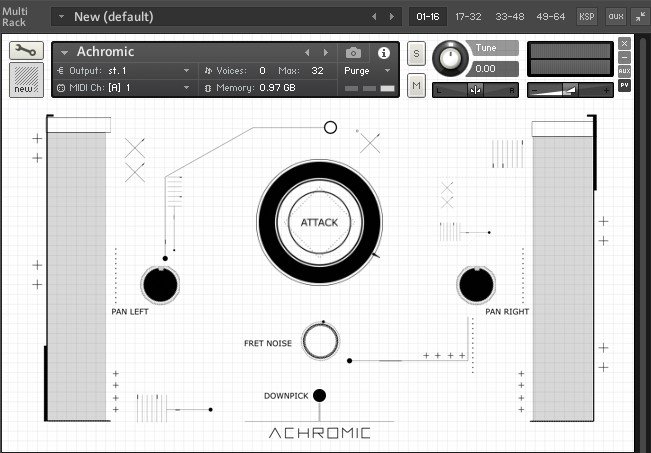Click the Memory icon
The height and width of the screenshot is (453, 651).
(x=208, y=88)
